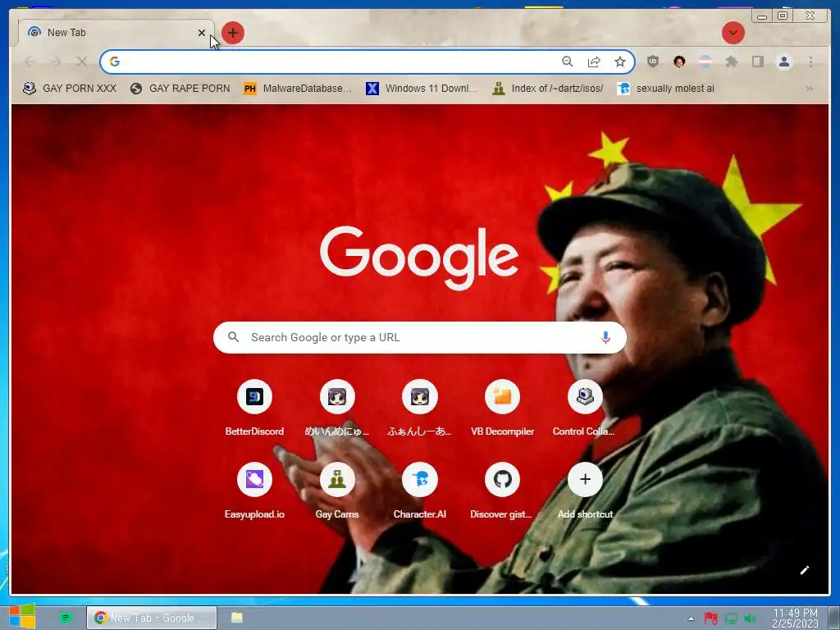Bookmark this tab with the star
This screenshot has width=840, height=630.
click(x=620, y=62)
